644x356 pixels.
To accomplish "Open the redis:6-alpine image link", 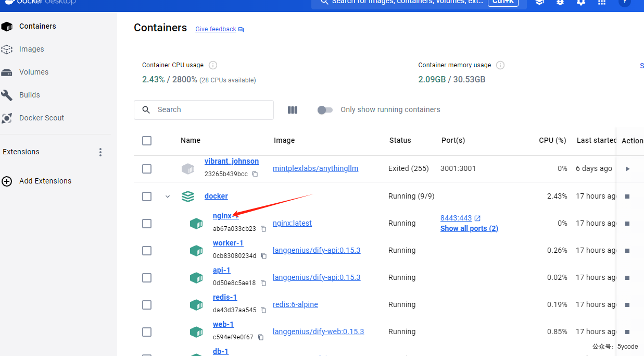I will pos(295,304).
